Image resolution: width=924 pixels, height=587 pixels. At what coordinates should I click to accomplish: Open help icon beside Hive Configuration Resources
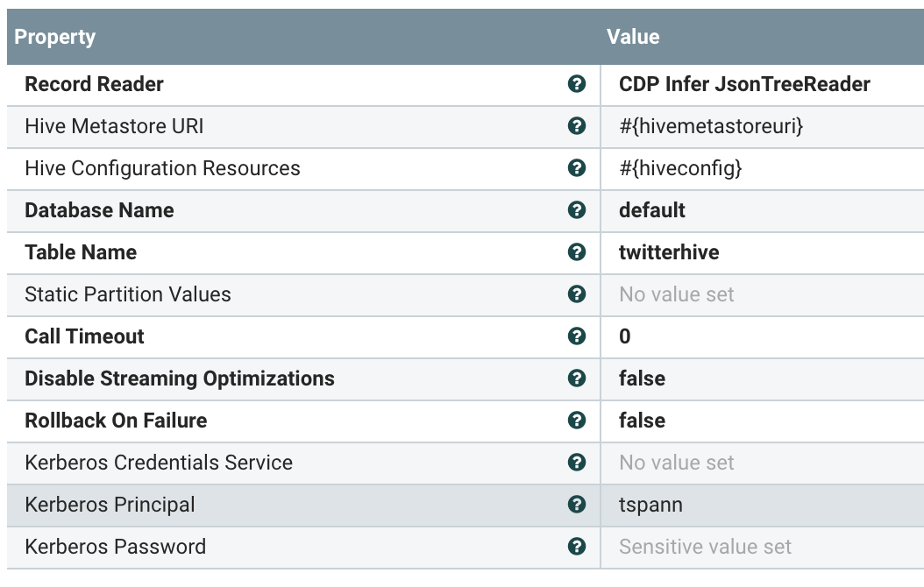tap(576, 168)
